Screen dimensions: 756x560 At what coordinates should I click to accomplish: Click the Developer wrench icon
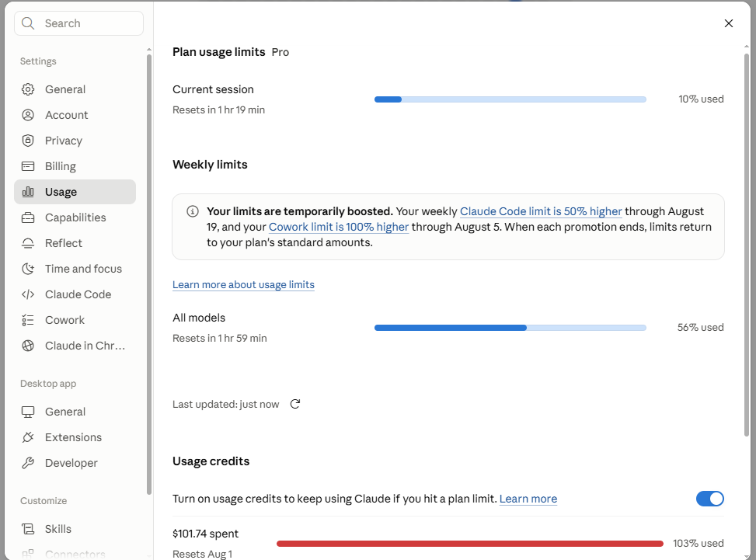pyautogui.click(x=28, y=463)
